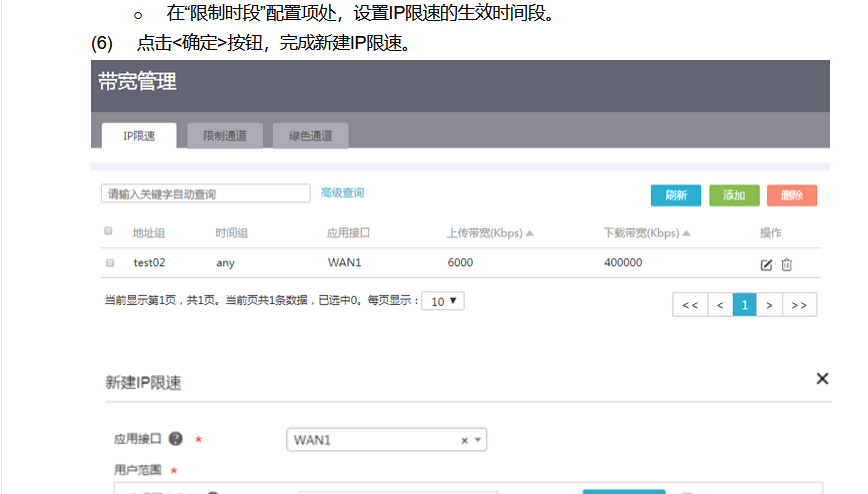Image resolution: width=868 pixels, height=494 pixels.
Task: Open the 高级查询 link
Action: [342, 193]
